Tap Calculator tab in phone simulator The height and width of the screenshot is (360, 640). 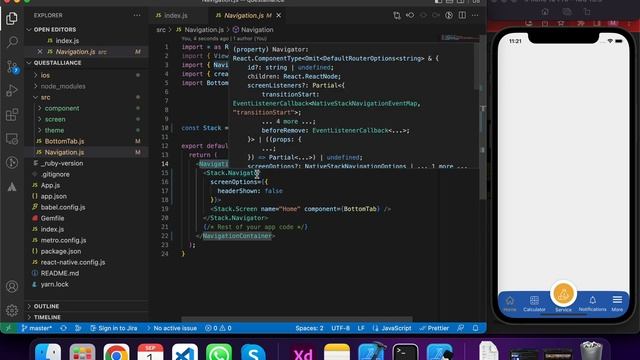pyautogui.click(x=534, y=304)
